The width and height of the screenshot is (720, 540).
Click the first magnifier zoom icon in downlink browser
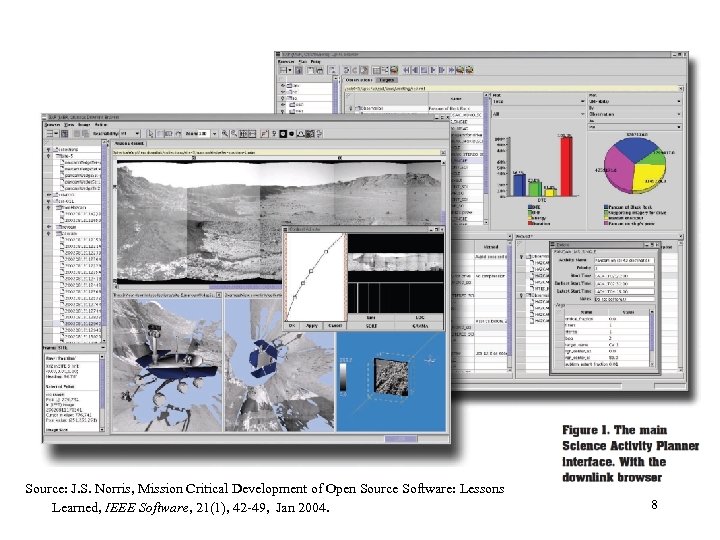pyautogui.click(x=225, y=134)
